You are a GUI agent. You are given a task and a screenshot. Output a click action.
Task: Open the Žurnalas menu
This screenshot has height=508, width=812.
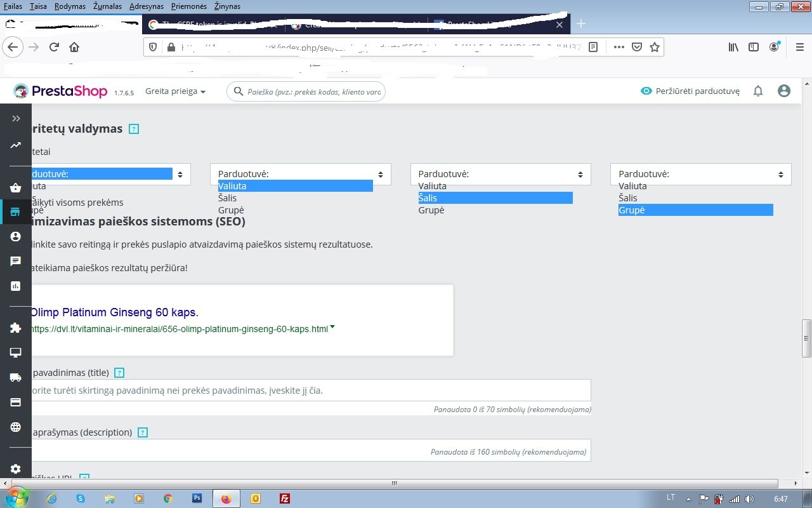pyautogui.click(x=107, y=6)
